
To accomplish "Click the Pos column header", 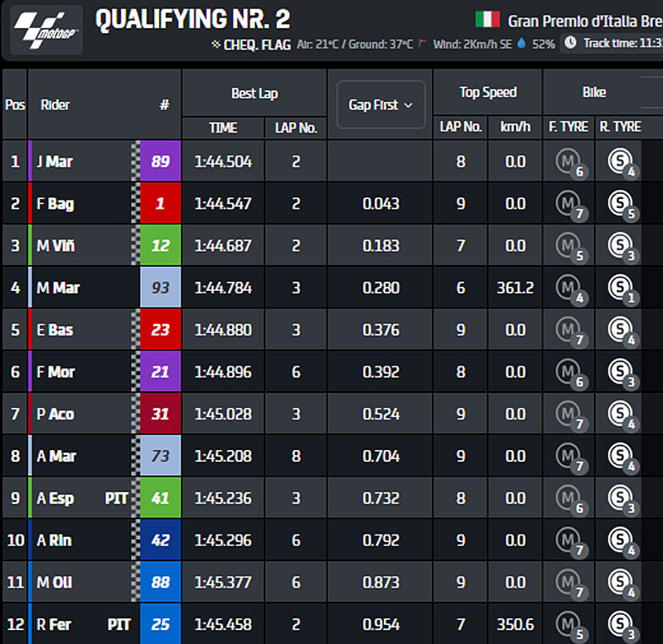I will coord(15,105).
